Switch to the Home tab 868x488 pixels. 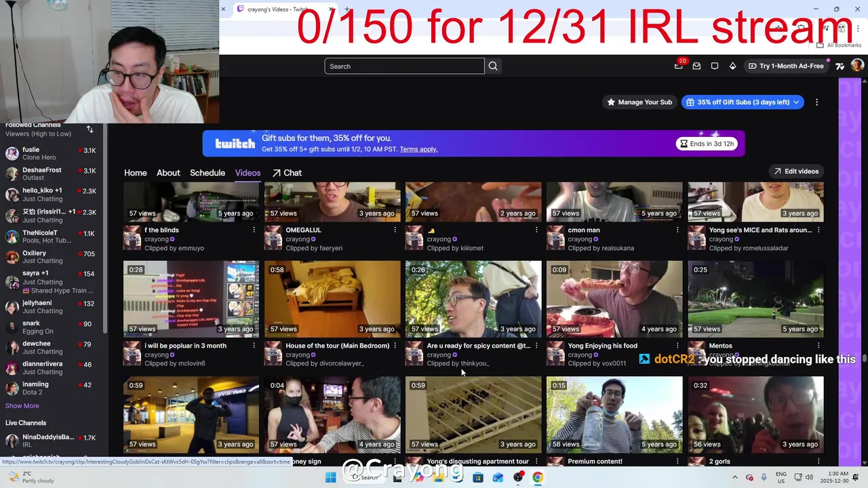point(136,173)
